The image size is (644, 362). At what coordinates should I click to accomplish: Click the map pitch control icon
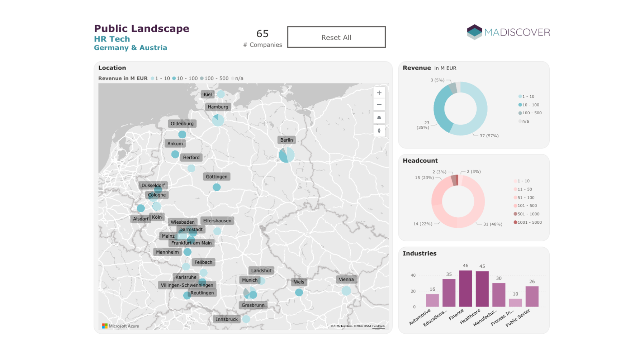(x=379, y=118)
